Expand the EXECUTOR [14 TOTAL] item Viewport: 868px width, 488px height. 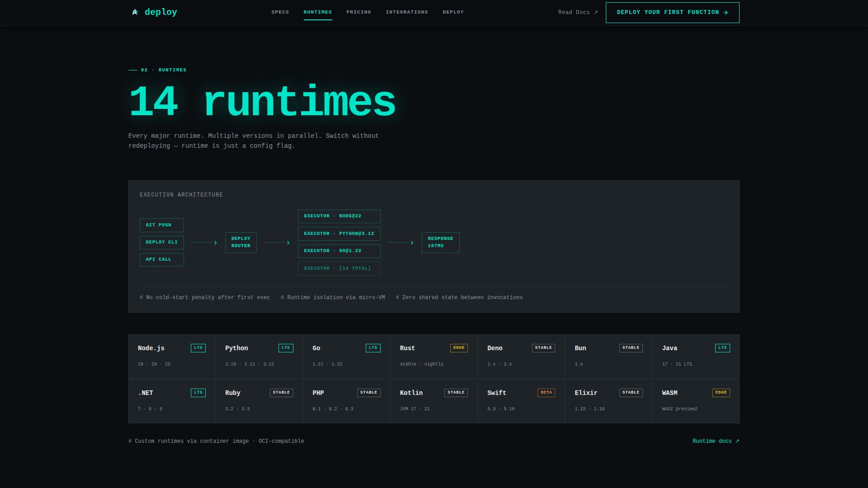click(339, 268)
